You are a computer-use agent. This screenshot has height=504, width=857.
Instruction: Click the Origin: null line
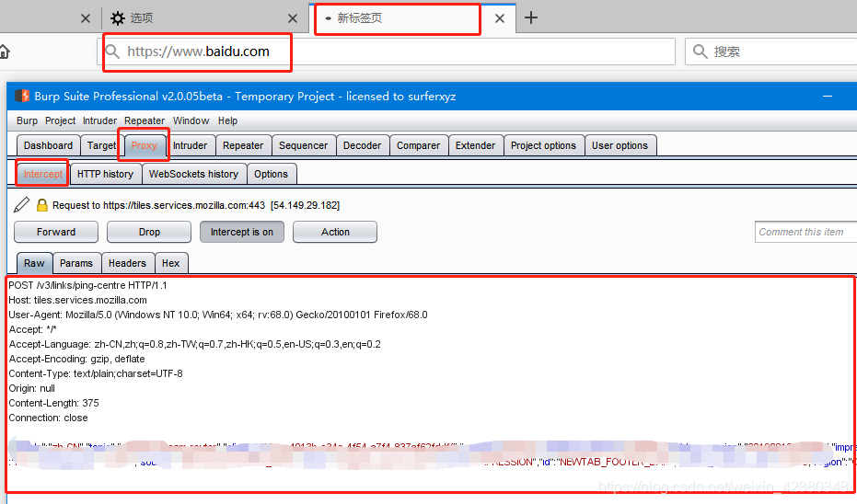click(31, 389)
